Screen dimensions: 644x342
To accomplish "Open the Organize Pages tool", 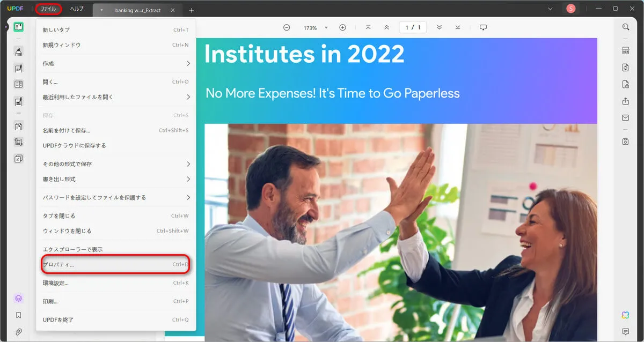I will 19,126.
